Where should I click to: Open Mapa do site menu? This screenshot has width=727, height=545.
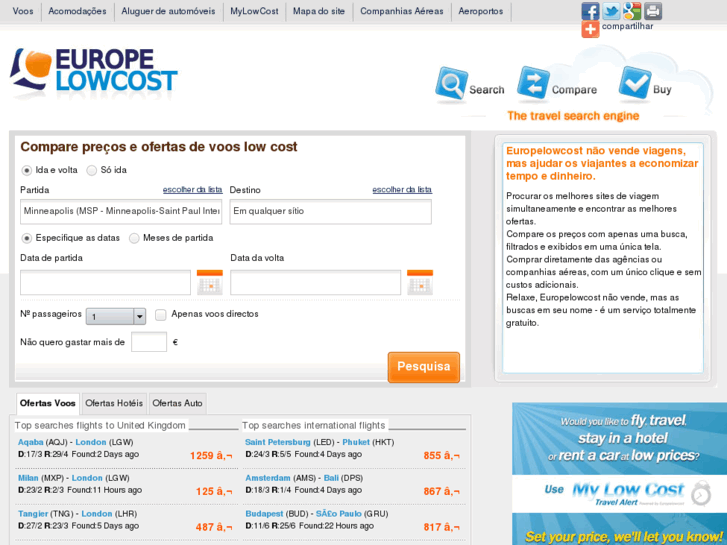pos(319,11)
